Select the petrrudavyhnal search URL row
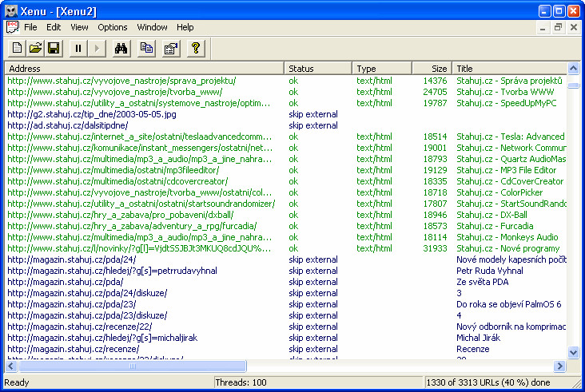This screenshot has height=392, width=585. coord(285,271)
